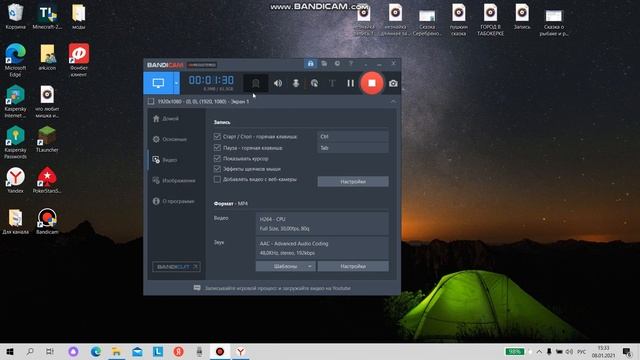
Task: Open the Bandicam desktop shortcut
Action: (47, 221)
